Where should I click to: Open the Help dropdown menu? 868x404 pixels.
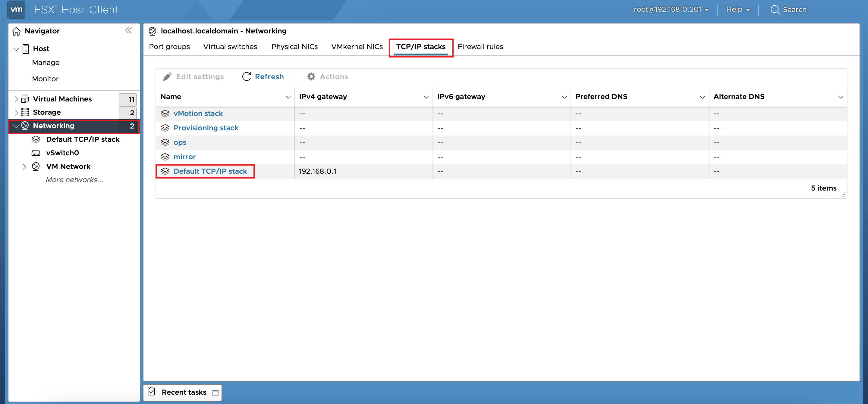click(x=738, y=9)
